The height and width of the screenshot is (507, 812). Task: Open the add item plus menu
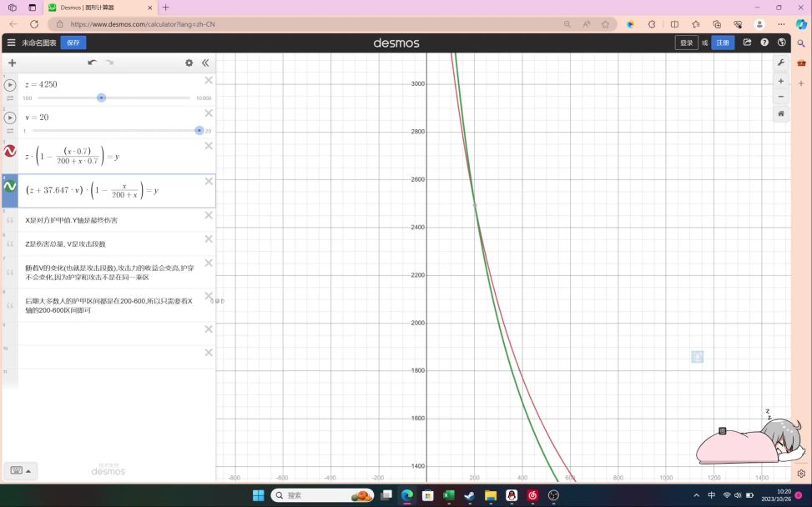[x=12, y=63]
